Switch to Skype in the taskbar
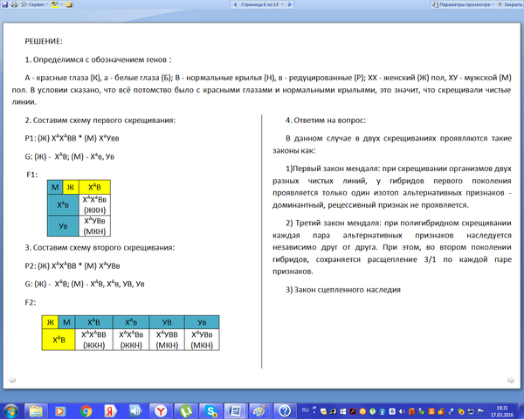The height and width of the screenshot is (420, 524). 211,410
